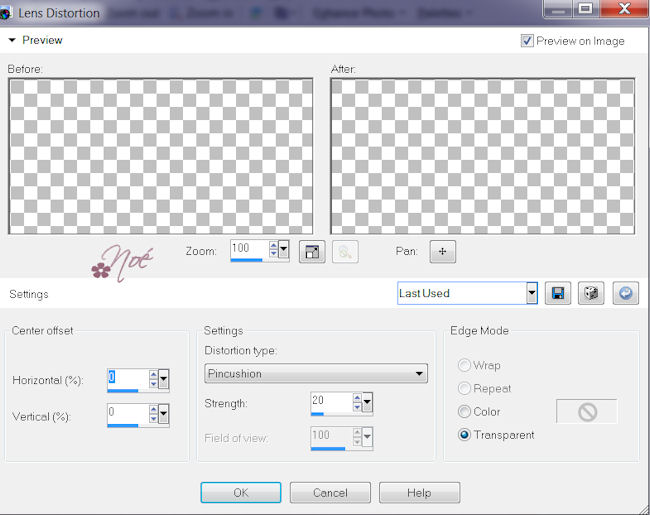
Task: Confirm with the OK button
Action: 240,493
